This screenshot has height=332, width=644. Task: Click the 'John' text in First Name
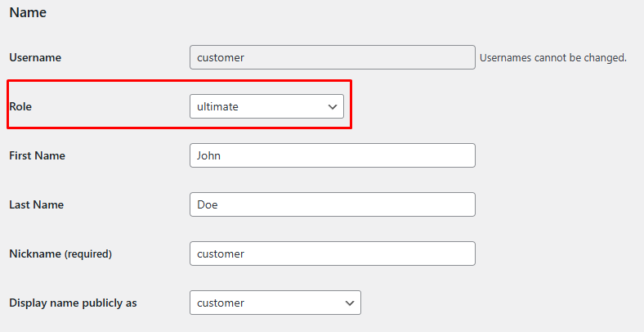click(209, 155)
